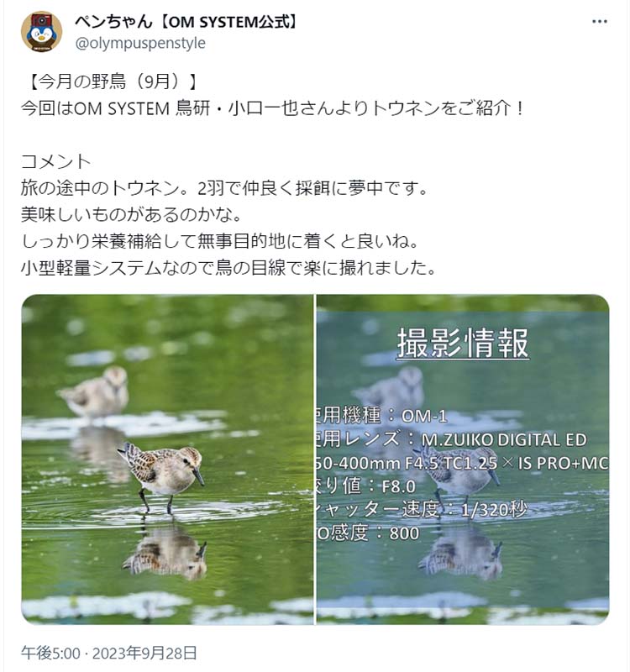
Task: Click the M.ZUIKO DIGITAL ED lens text
Action: [504, 439]
